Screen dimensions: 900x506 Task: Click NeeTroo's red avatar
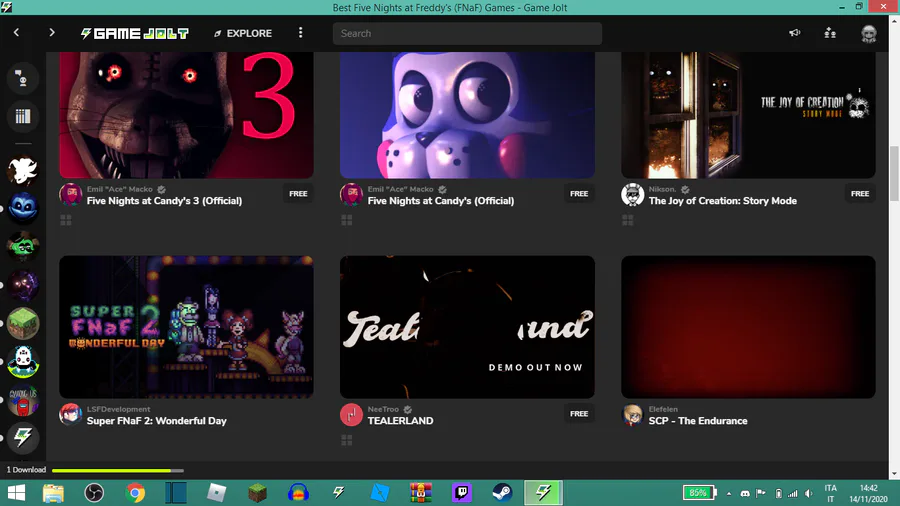point(351,415)
